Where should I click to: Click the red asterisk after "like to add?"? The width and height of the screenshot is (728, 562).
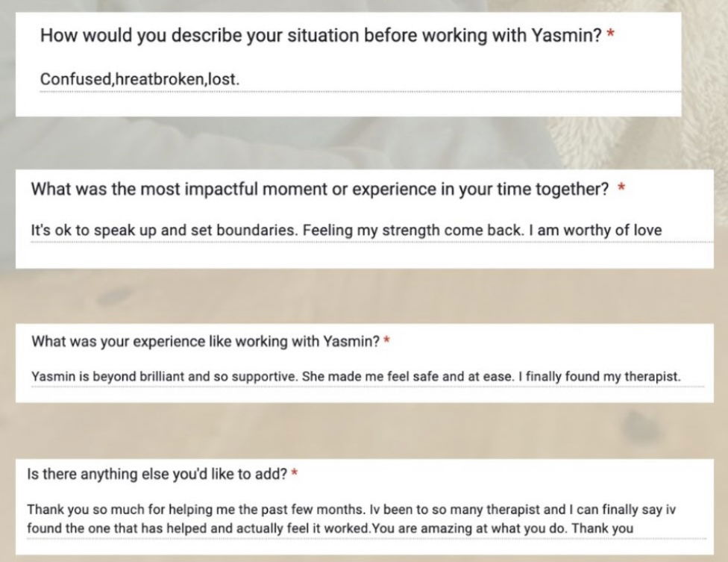click(294, 472)
